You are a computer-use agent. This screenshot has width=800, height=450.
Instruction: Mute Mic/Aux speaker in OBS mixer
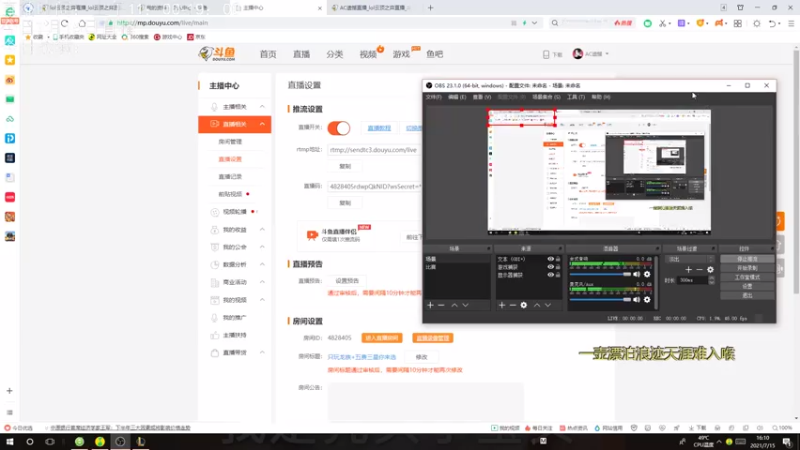637,300
